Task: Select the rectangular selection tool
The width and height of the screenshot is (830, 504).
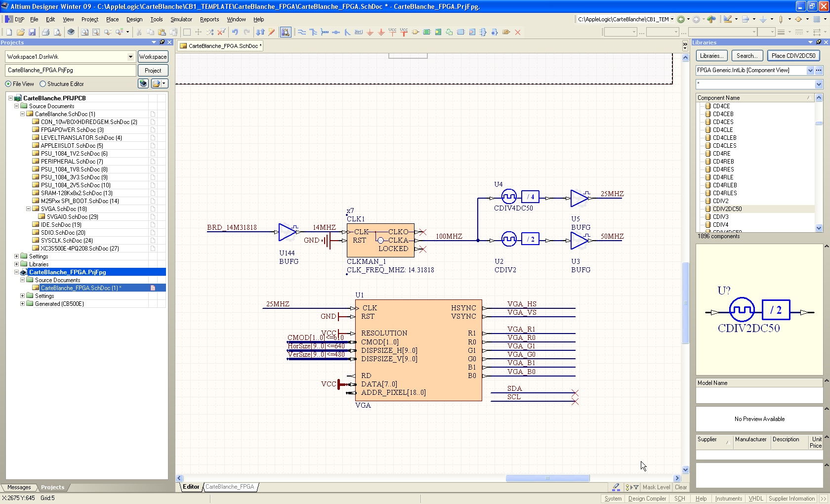Action: pyautogui.click(x=187, y=32)
